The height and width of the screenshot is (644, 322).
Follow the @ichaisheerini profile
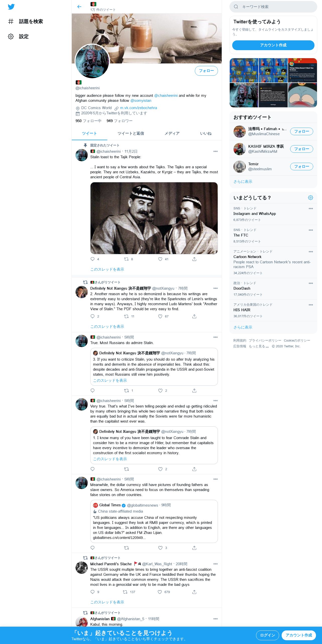pos(206,71)
